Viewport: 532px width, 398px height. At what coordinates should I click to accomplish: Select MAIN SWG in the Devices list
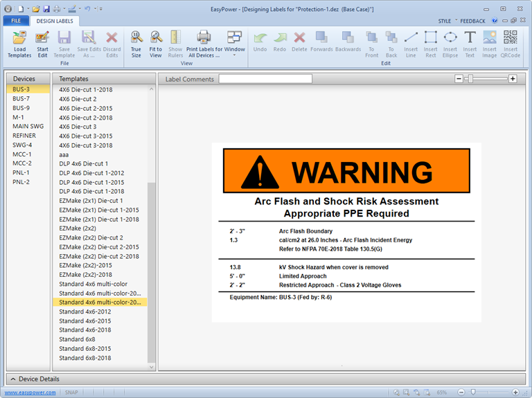(28, 127)
